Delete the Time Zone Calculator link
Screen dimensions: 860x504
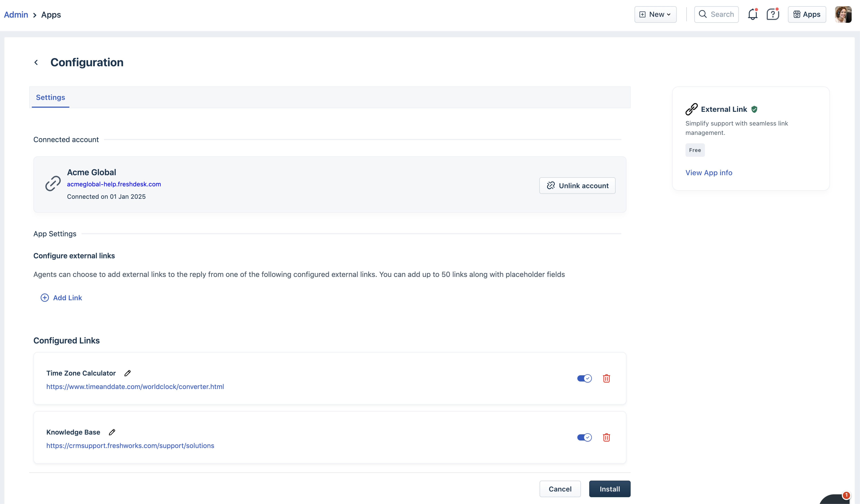pyautogui.click(x=606, y=378)
